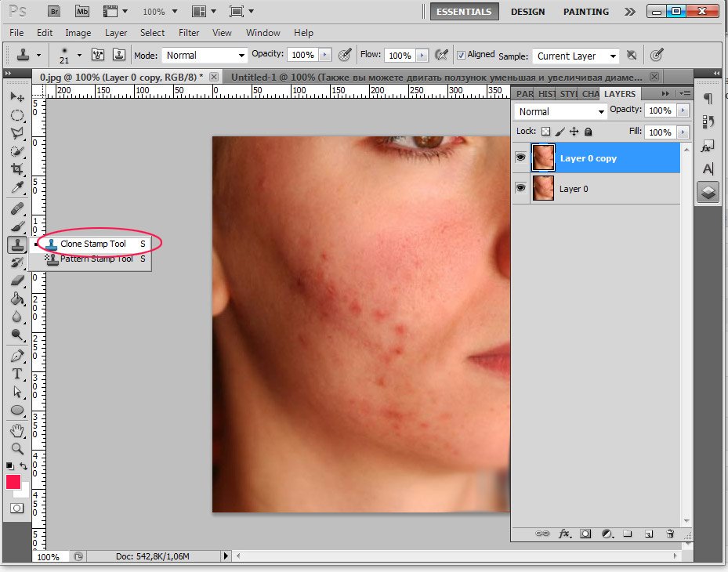Choose Pattern Stamp Tool from flyout

click(x=96, y=259)
